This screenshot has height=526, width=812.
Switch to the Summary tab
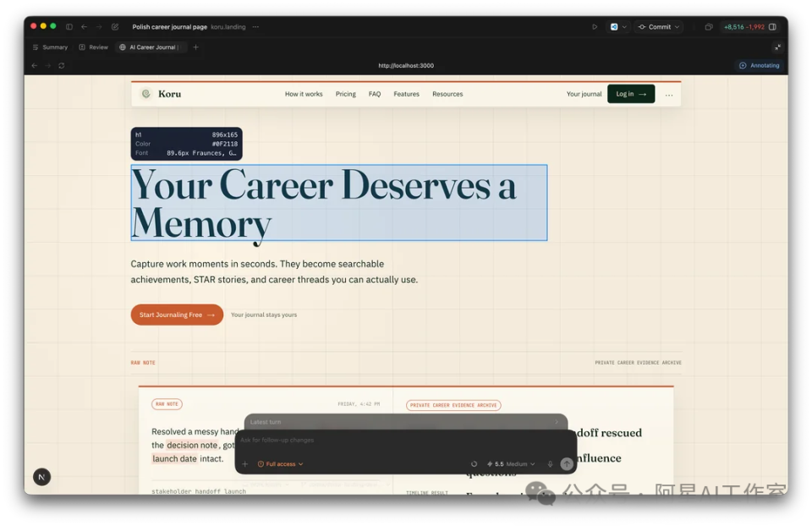point(50,47)
